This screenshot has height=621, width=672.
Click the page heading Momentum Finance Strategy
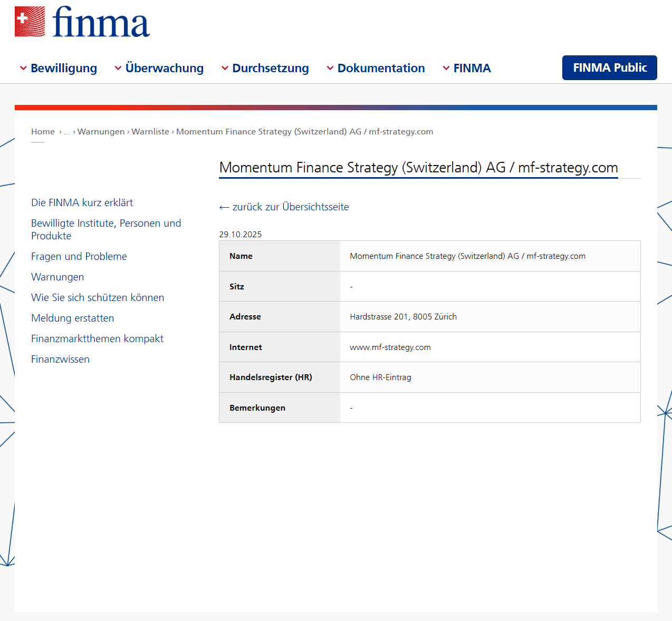tap(418, 168)
